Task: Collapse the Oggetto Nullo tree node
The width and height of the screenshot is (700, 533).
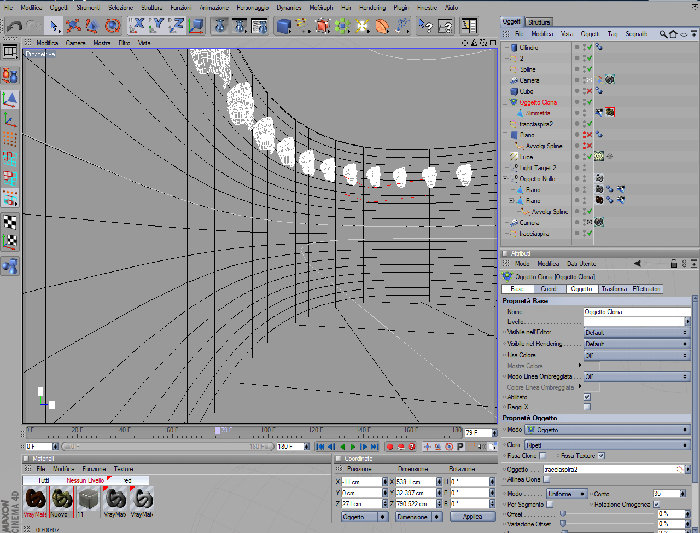Action: point(506,179)
